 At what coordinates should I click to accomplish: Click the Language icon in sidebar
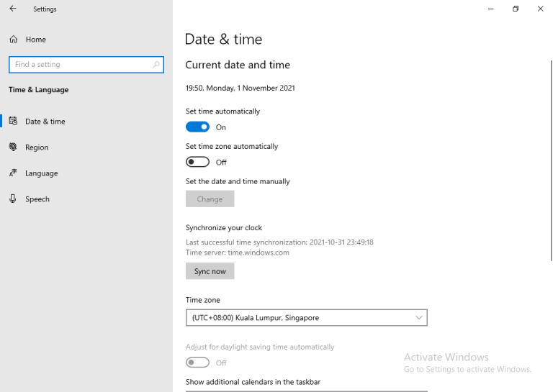pos(13,173)
